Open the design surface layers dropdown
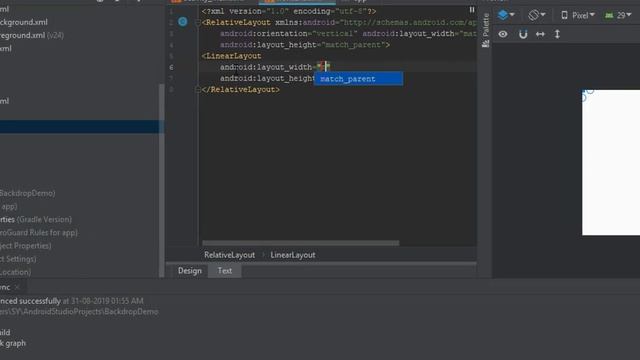 click(x=506, y=15)
